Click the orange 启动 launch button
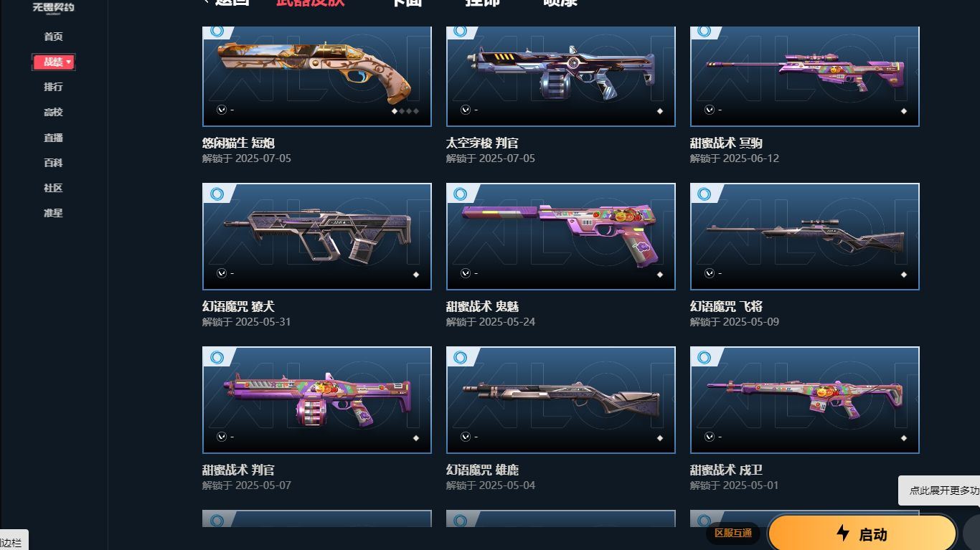980x550 pixels. [862, 534]
